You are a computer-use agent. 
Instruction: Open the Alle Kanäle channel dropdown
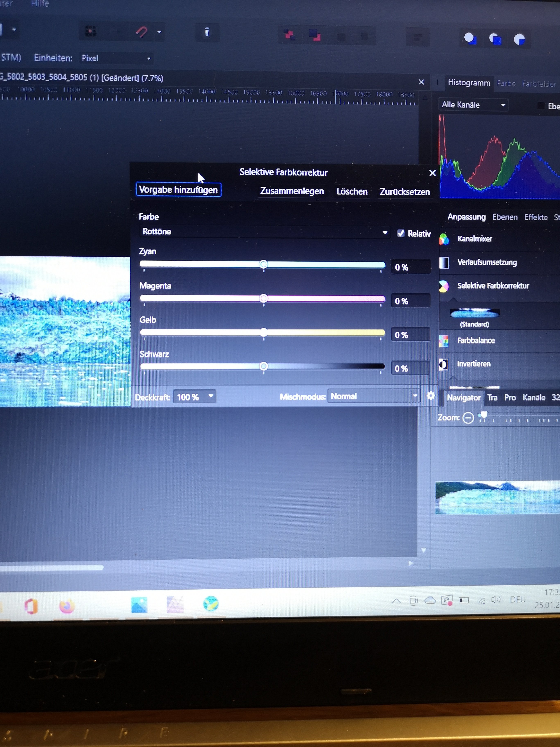[x=473, y=105]
